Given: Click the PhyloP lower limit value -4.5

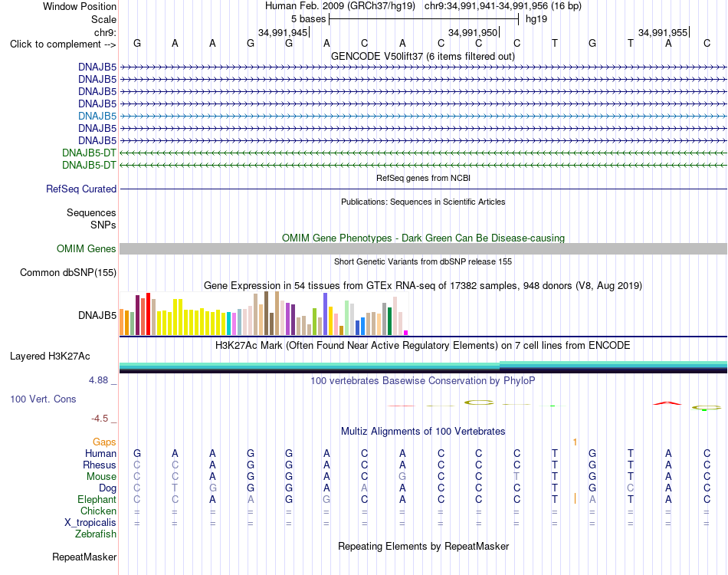Looking at the screenshot, I should coord(100,419).
